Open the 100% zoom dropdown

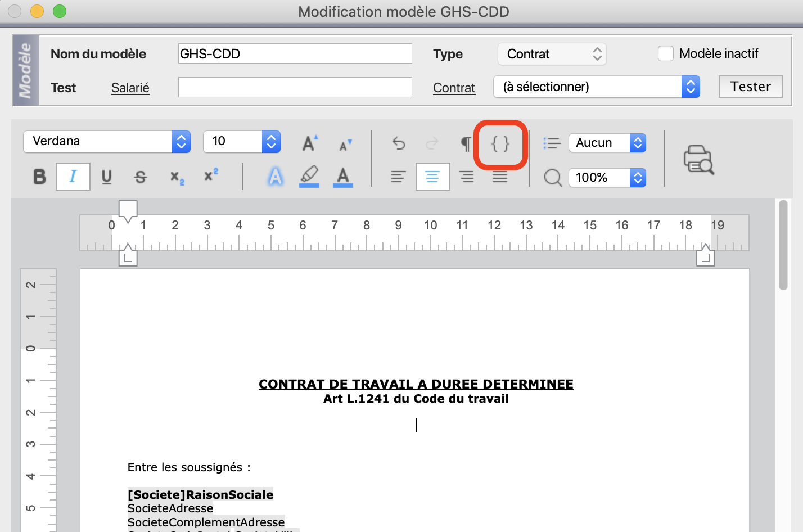coord(607,178)
